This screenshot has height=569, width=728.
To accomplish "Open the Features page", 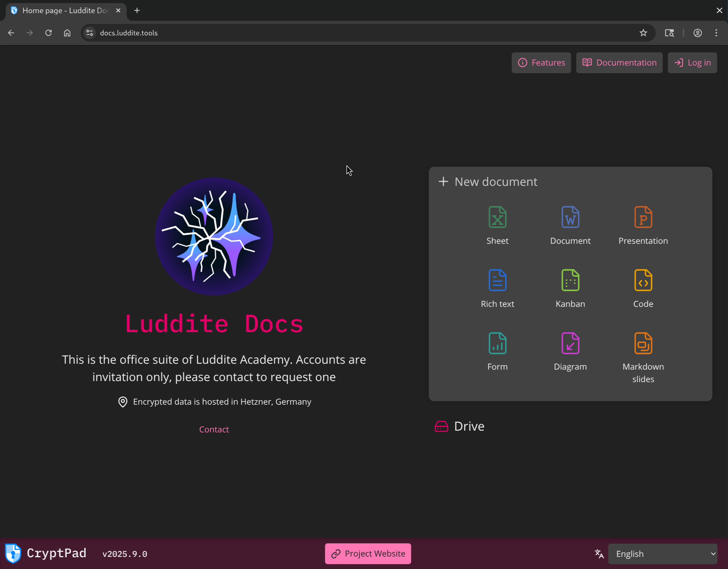I will (x=541, y=63).
